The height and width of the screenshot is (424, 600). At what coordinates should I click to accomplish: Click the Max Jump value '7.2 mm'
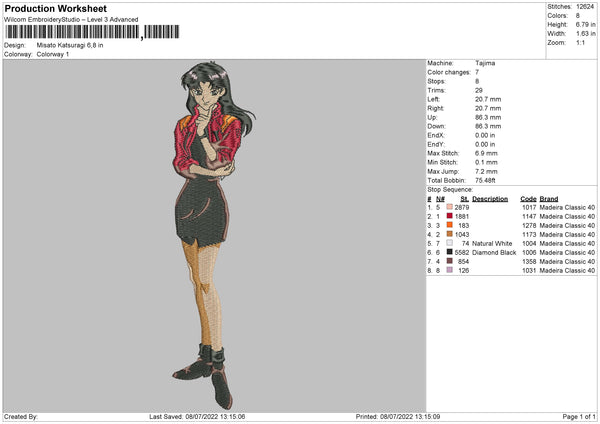486,171
